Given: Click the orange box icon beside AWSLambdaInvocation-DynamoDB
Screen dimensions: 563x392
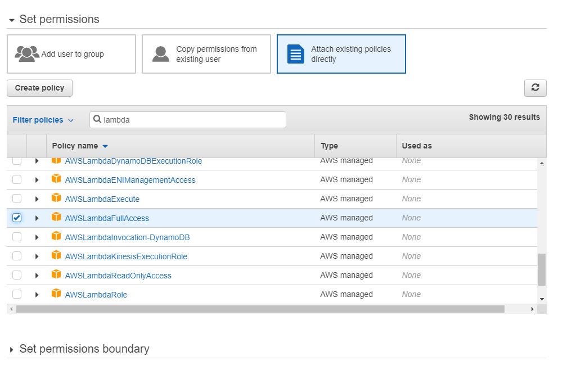Looking at the screenshot, I should pyautogui.click(x=56, y=236).
